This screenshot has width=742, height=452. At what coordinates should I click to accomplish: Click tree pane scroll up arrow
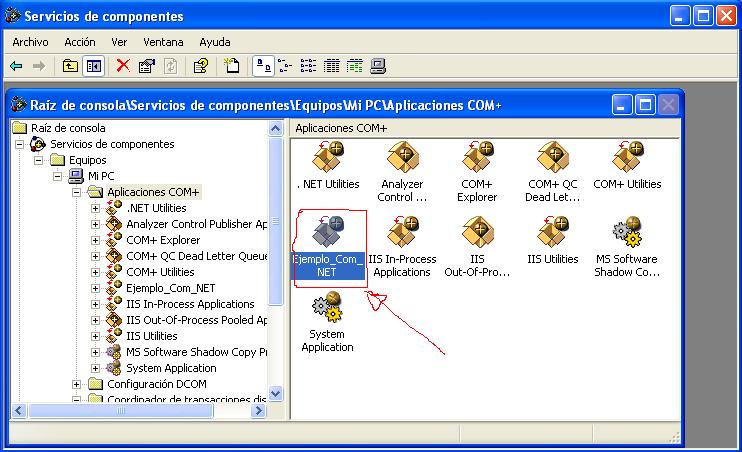click(x=276, y=128)
